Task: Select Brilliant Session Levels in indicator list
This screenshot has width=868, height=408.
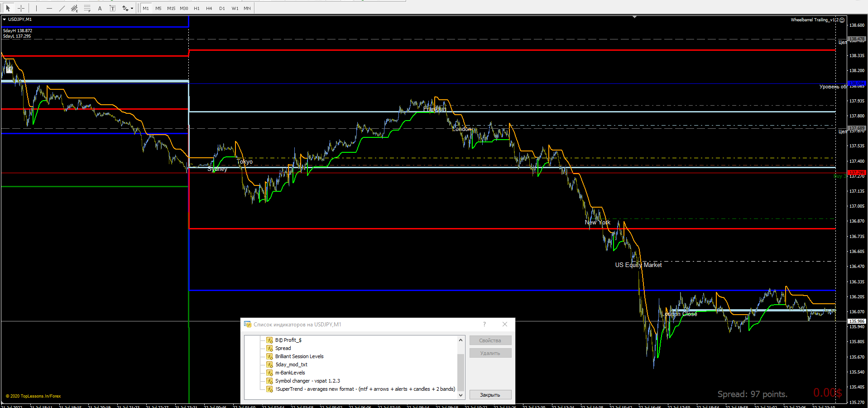Action: pos(299,356)
